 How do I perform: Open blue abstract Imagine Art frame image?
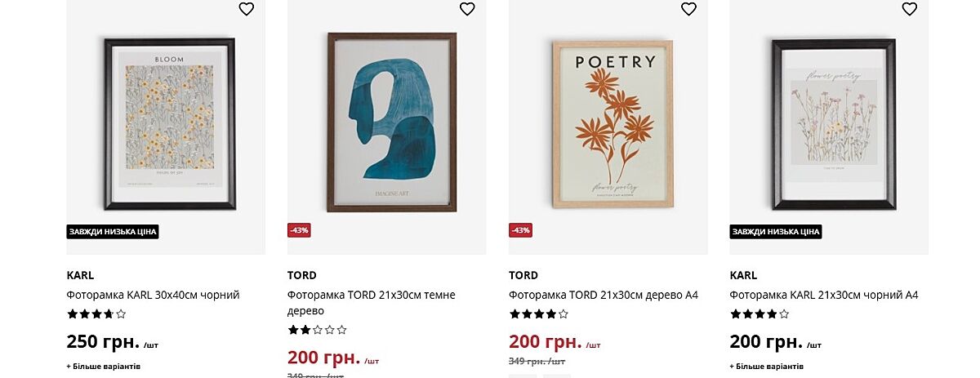tap(391, 122)
